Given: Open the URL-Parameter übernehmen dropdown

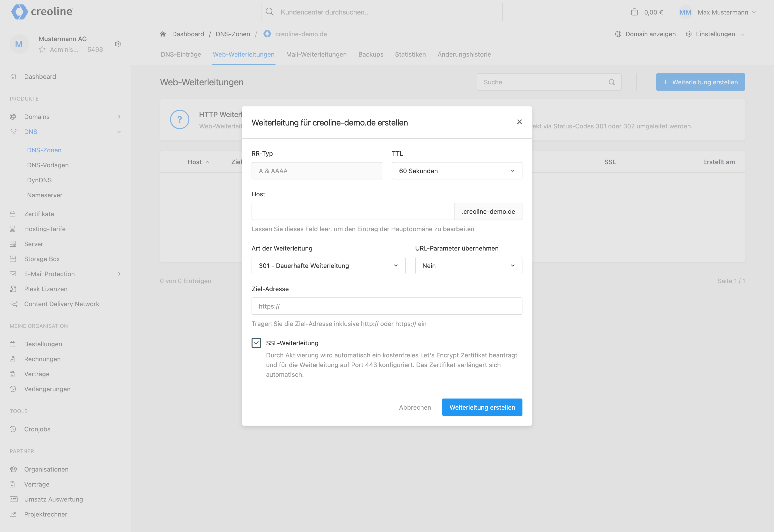Looking at the screenshot, I should tap(468, 266).
